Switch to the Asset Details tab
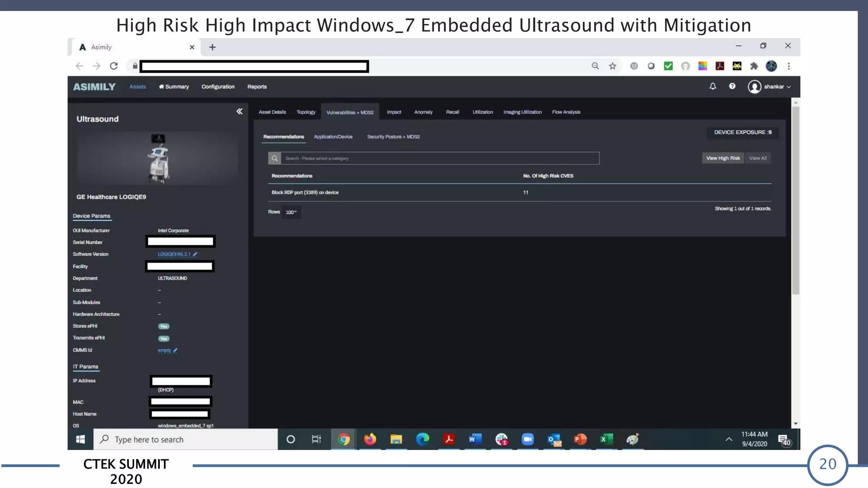The image size is (868, 488). coord(273,112)
